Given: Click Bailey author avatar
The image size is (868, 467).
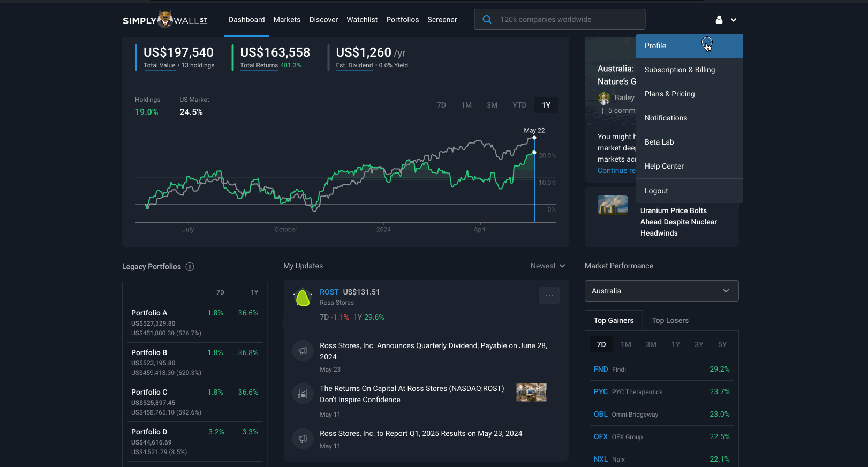Looking at the screenshot, I should 604,98.
